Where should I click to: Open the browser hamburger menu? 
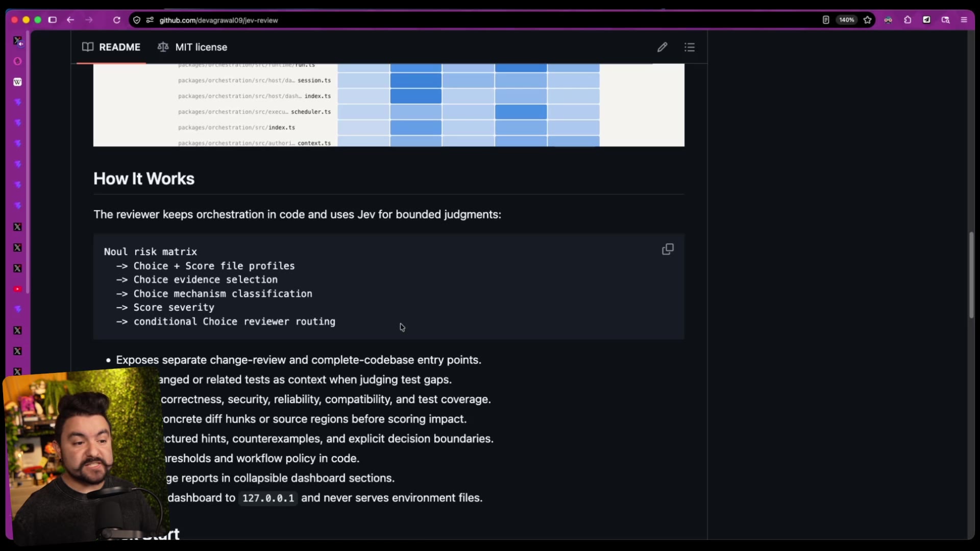964,20
